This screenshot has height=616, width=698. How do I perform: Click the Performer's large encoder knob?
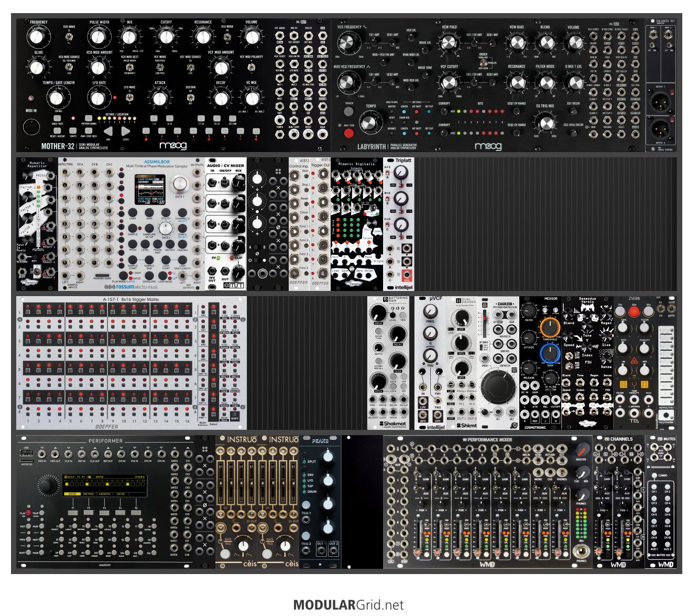pos(47,485)
